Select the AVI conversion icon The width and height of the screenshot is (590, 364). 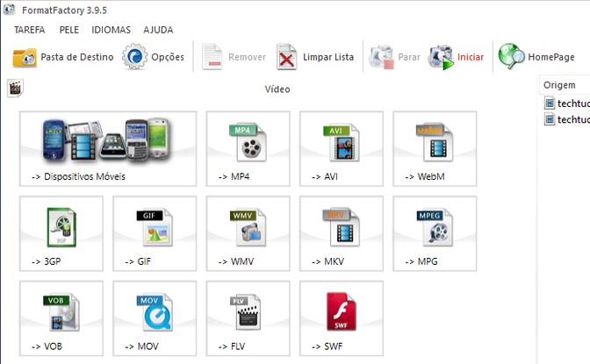tap(342, 142)
